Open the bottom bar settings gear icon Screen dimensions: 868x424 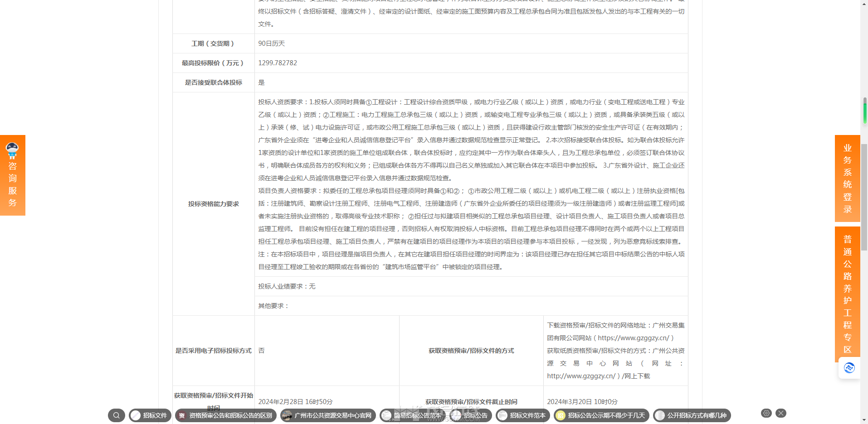pos(766,413)
